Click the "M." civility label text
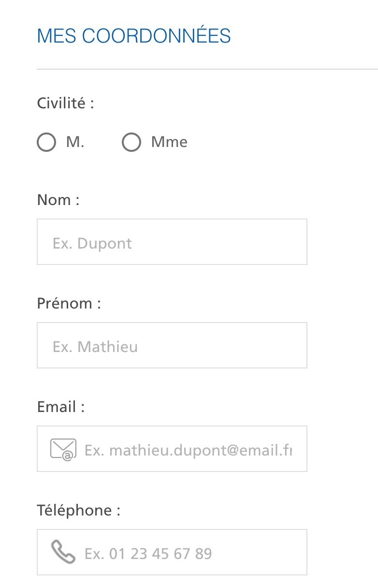The image size is (378, 588). 75,142
